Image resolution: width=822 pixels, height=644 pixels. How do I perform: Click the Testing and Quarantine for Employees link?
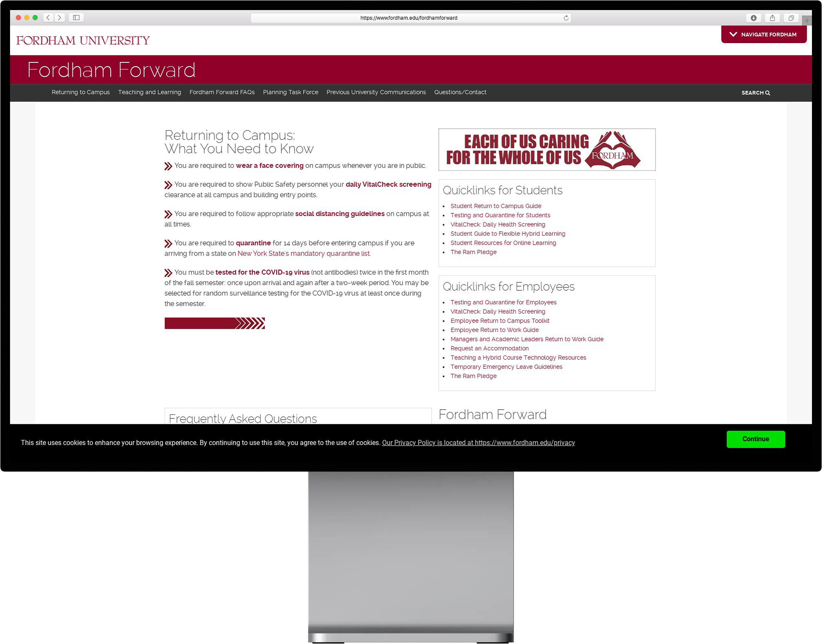[x=504, y=302]
